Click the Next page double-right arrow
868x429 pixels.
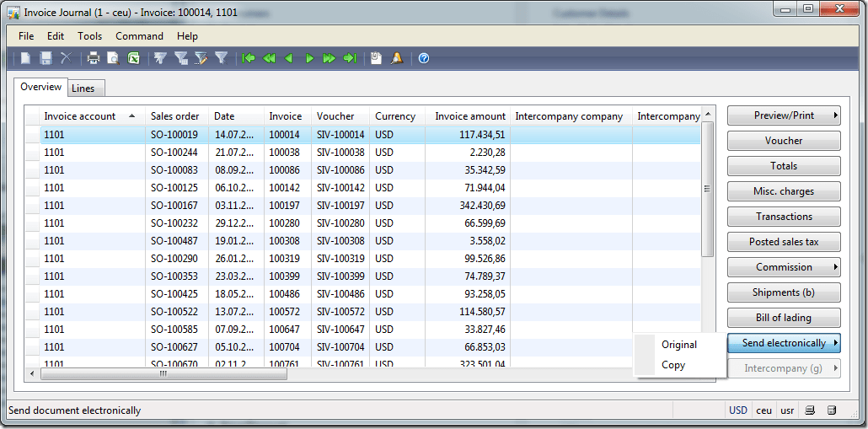330,58
